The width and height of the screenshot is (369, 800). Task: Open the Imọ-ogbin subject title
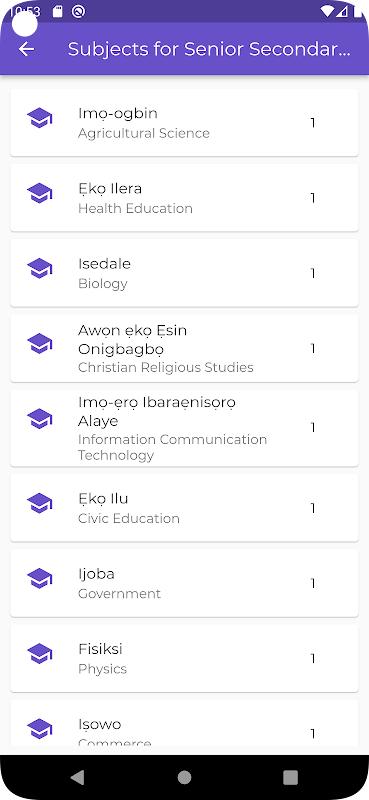[118, 113]
